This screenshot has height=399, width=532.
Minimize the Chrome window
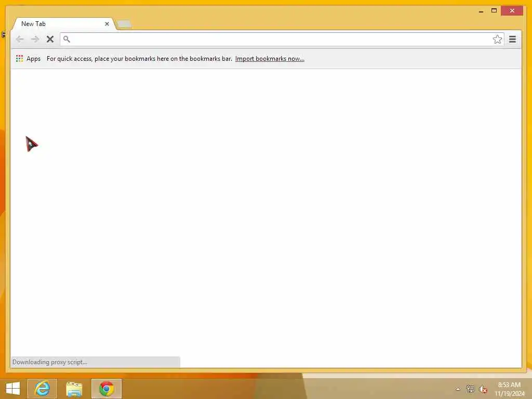tap(481, 11)
